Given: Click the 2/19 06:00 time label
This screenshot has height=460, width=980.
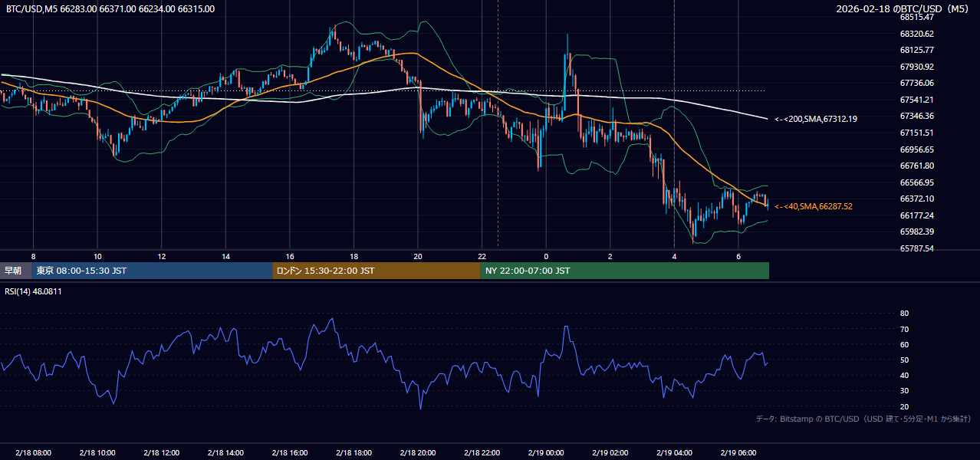Looking at the screenshot, I should pyautogui.click(x=738, y=453).
